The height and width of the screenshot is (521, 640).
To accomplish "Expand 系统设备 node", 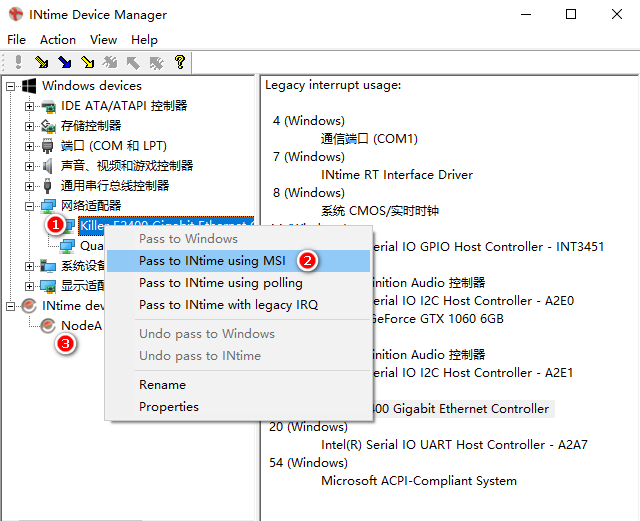I will pos(29,266).
